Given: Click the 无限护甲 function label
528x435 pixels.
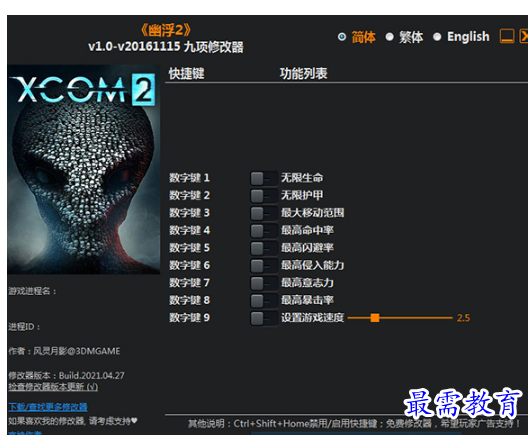Looking at the screenshot, I should 302,195.
